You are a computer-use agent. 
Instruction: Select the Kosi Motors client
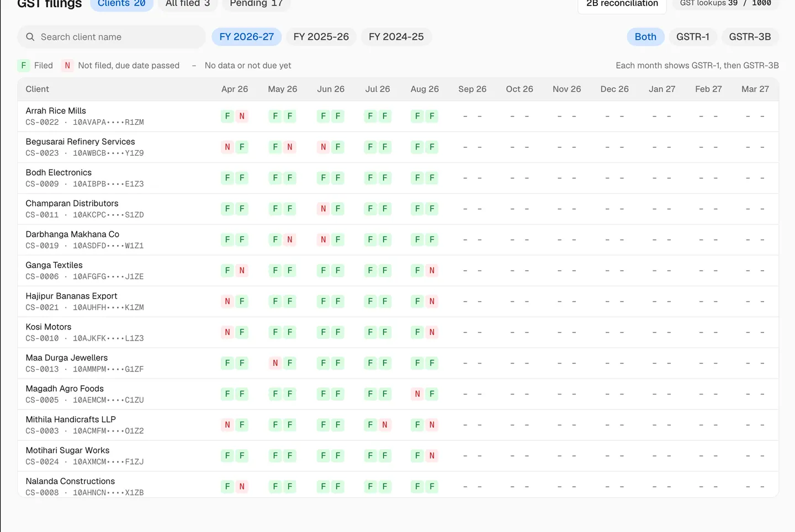click(49, 327)
